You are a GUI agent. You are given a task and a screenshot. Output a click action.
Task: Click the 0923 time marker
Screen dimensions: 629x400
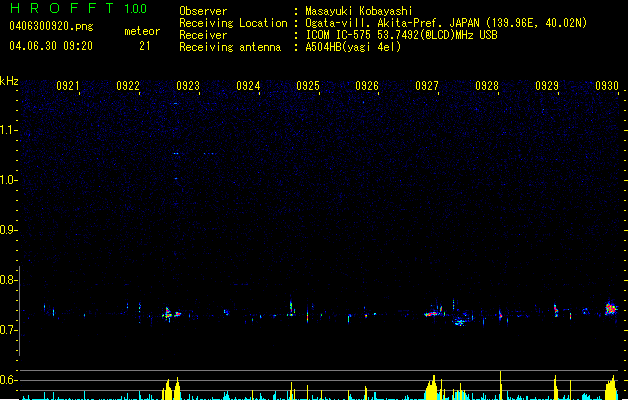[188, 86]
